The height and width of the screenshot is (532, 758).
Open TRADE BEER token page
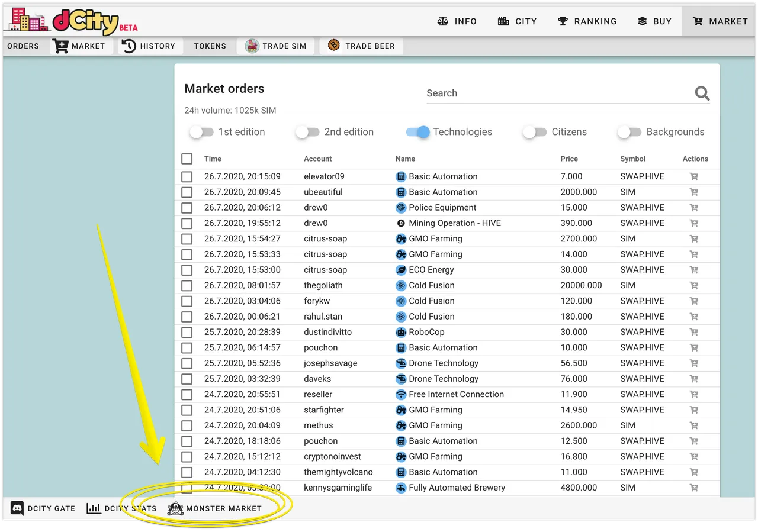coord(361,46)
